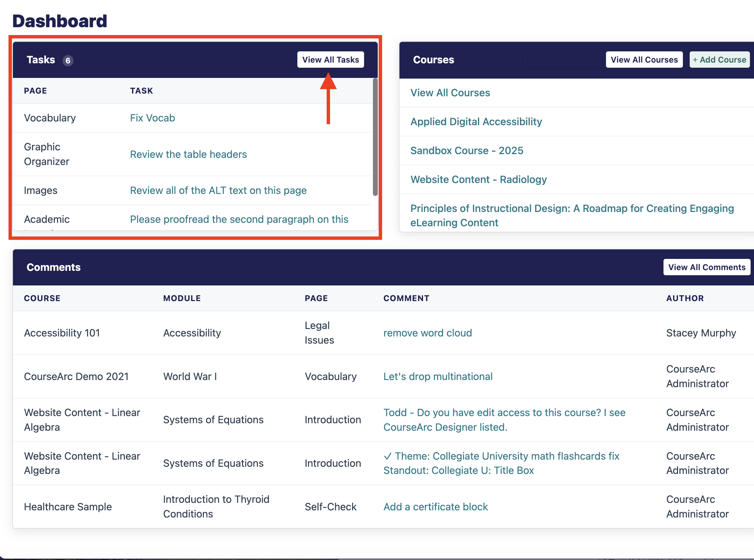The height and width of the screenshot is (560, 754).
Task: Click the Images page cell in Tasks
Action: [x=40, y=190]
